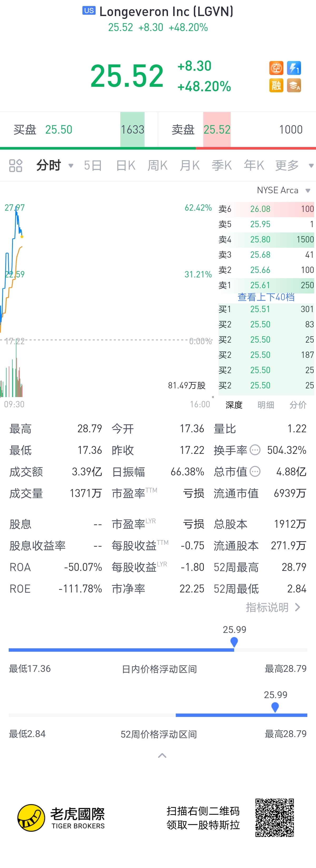Select the 分时 intraday chart tab
Viewport: 316px width, 868px height.
point(49,165)
